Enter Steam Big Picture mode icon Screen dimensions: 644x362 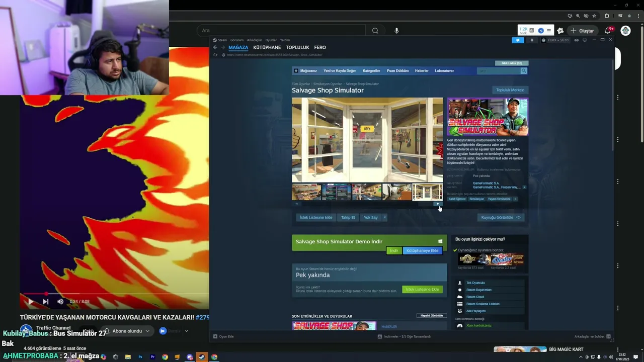(585, 40)
